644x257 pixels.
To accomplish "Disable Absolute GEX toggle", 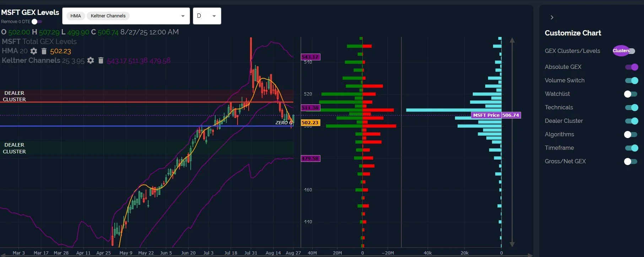I will pos(632,67).
